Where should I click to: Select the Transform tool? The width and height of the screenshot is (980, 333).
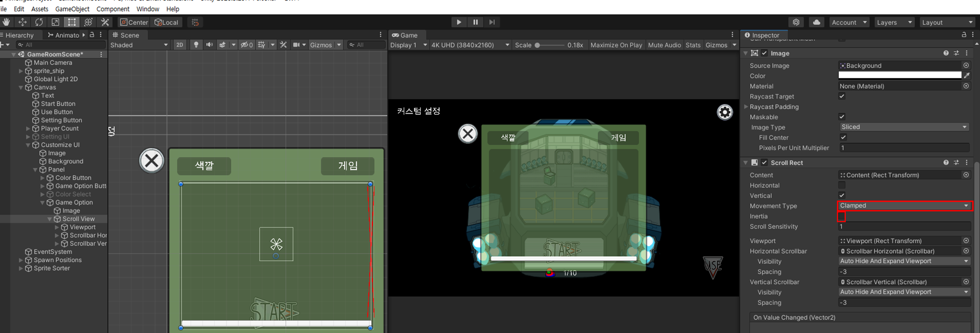(88, 22)
